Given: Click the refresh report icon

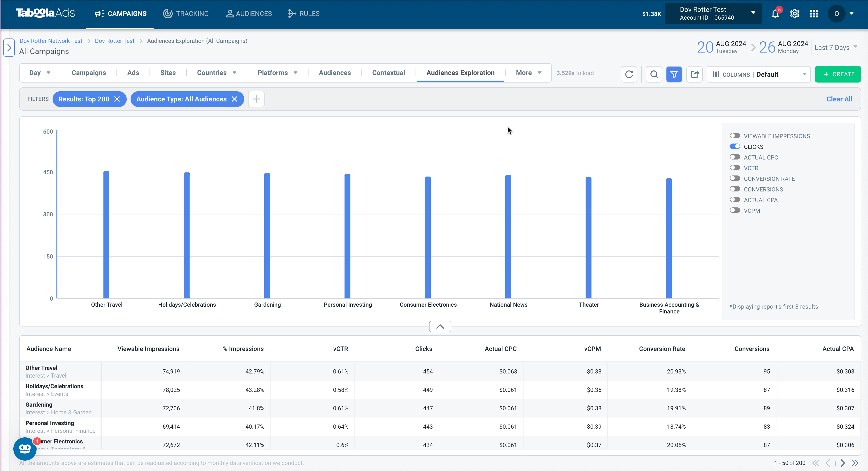Looking at the screenshot, I should pyautogui.click(x=629, y=74).
